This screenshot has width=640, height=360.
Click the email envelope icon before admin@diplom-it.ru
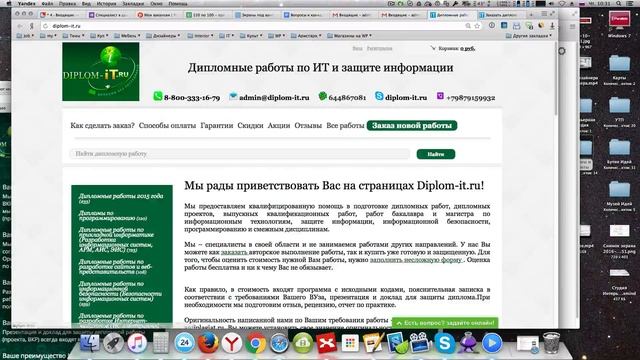pyautogui.click(x=233, y=96)
